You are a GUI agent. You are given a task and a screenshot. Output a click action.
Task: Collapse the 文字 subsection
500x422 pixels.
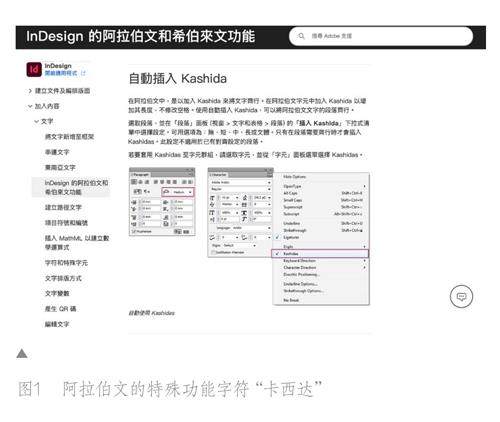pyautogui.click(x=44, y=121)
